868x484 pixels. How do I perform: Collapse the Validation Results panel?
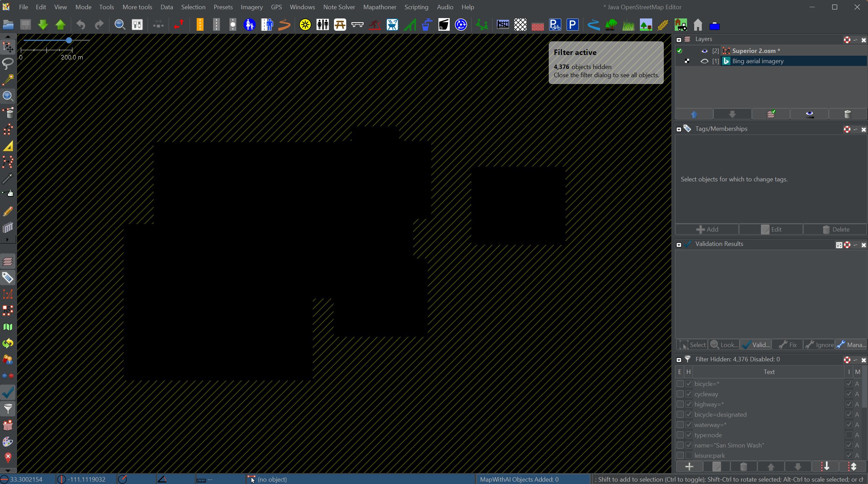tap(679, 245)
